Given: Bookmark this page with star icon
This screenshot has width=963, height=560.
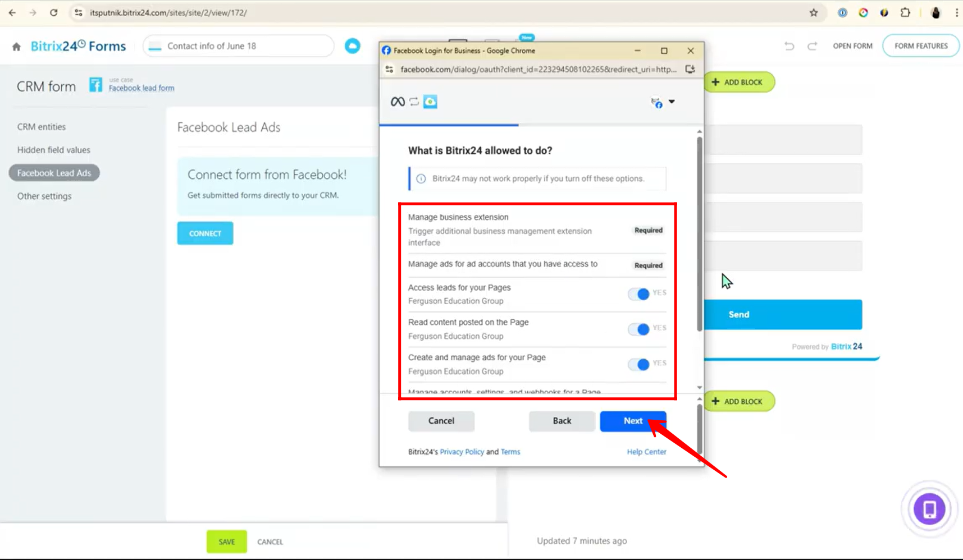Looking at the screenshot, I should 814,12.
